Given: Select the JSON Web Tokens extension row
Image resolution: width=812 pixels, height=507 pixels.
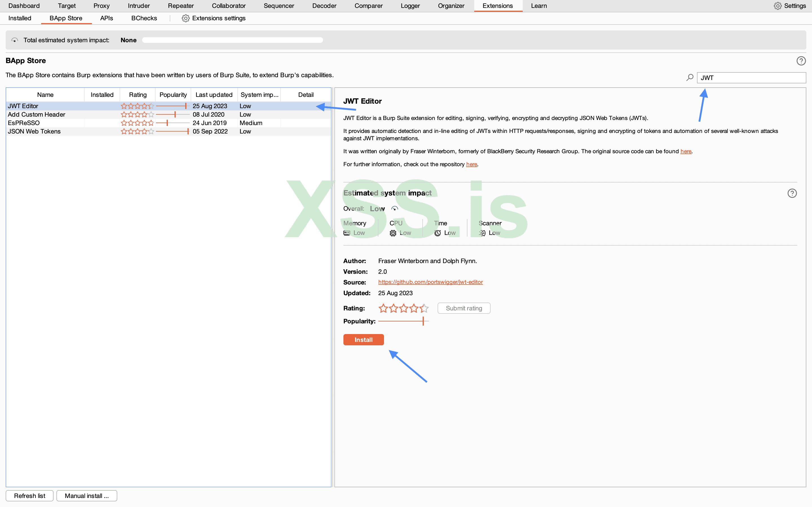Looking at the screenshot, I should pyautogui.click(x=34, y=132).
